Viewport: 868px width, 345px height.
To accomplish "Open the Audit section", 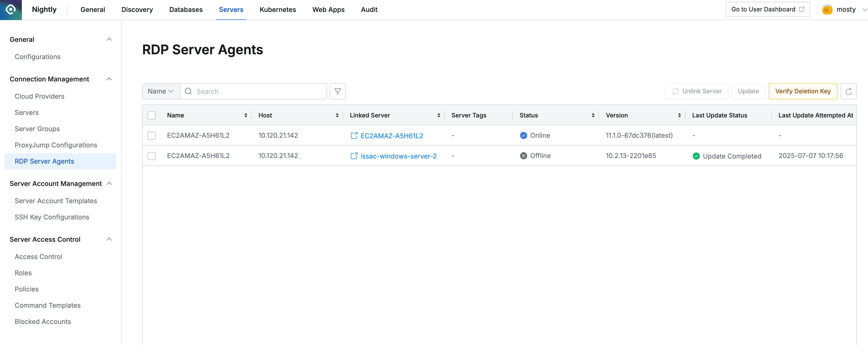I will (369, 9).
